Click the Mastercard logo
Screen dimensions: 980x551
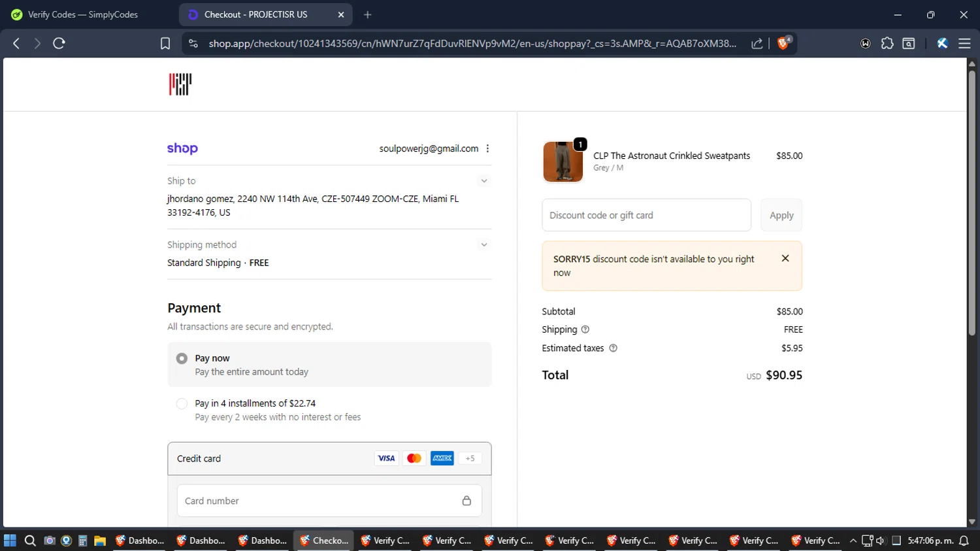(414, 458)
